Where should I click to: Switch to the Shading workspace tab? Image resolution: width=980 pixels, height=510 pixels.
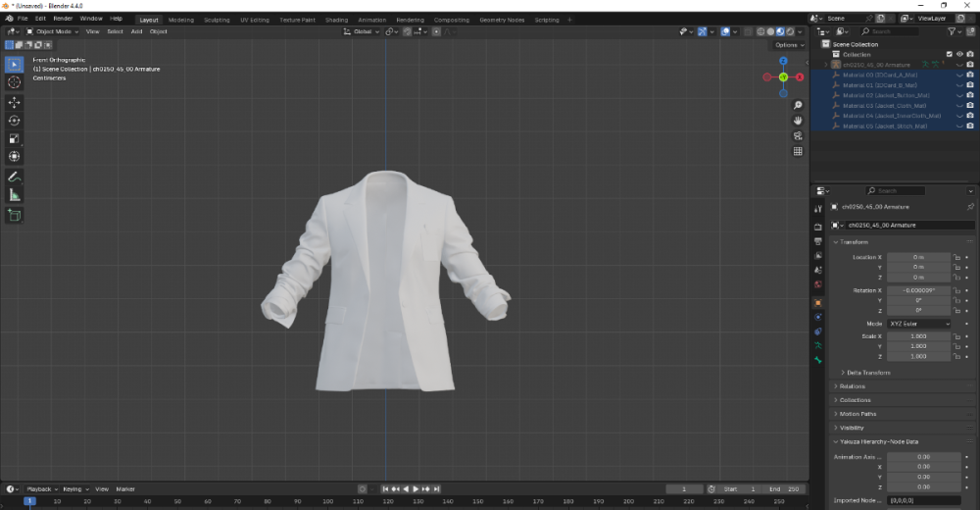pos(336,20)
